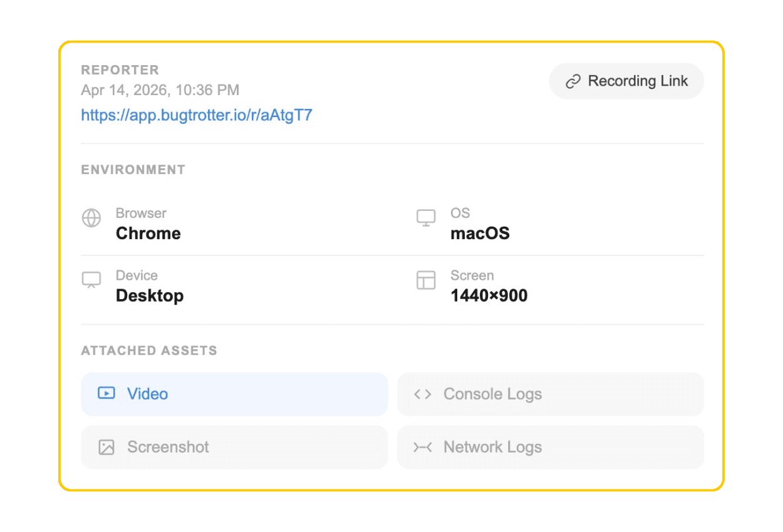
Task: Click the image icon on the Screenshot asset
Action: coord(106,447)
